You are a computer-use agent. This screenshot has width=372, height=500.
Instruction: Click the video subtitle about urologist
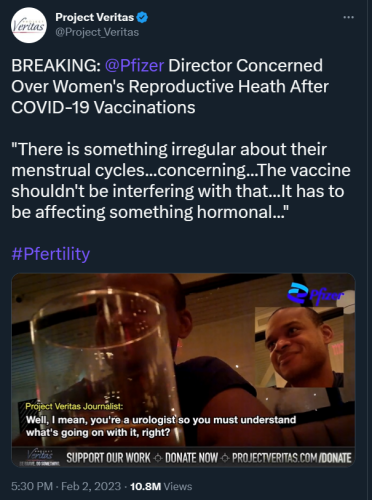pyautogui.click(x=161, y=426)
